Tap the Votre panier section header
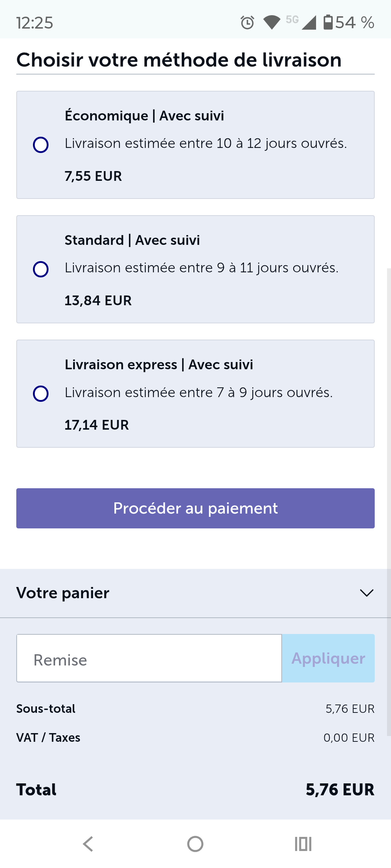The image size is (391, 868). [x=63, y=593]
